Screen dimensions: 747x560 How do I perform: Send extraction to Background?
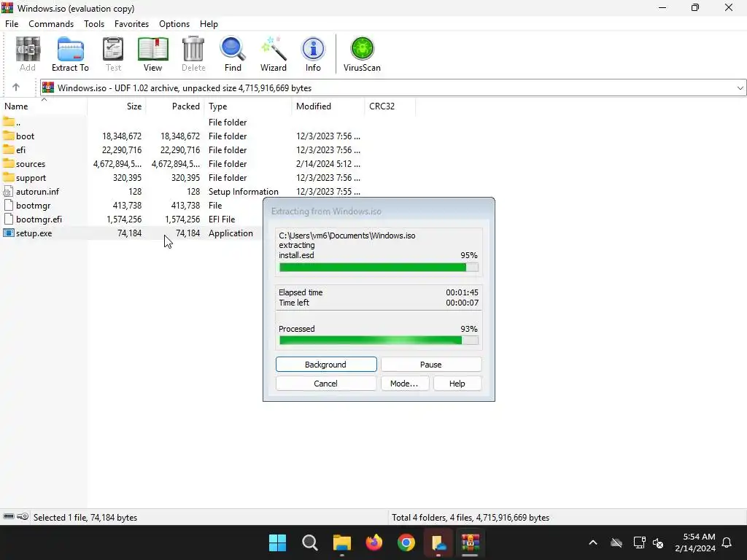[326, 365]
